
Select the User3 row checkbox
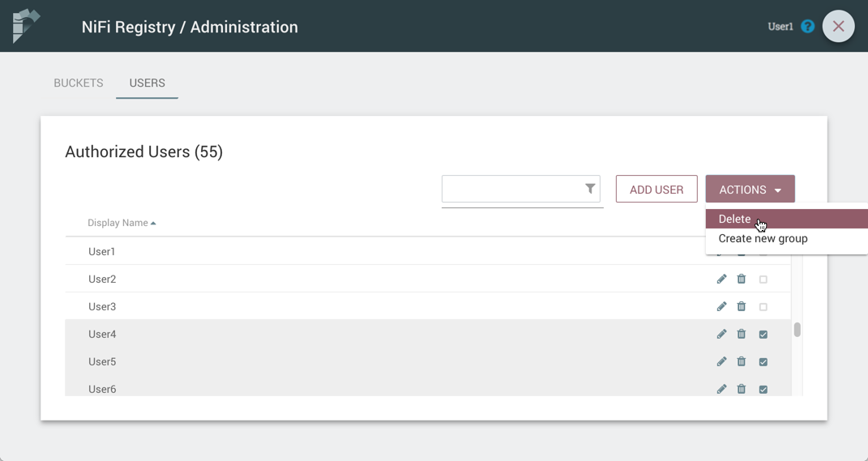point(763,307)
